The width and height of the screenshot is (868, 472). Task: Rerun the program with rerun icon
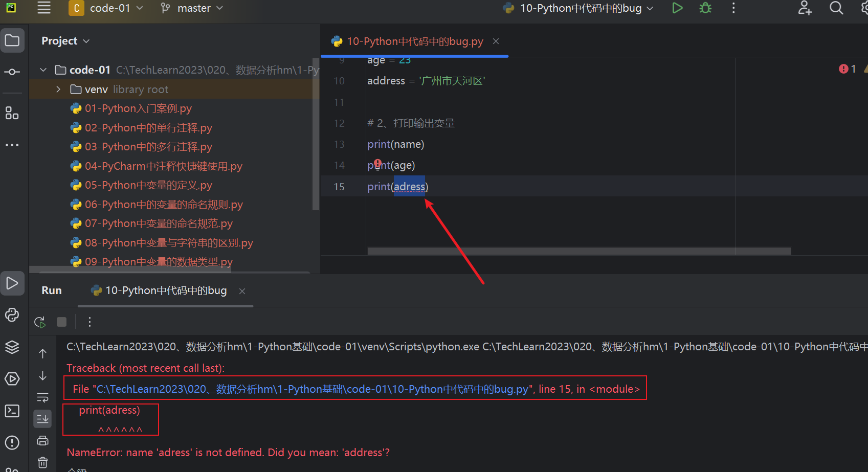[40, 322]
